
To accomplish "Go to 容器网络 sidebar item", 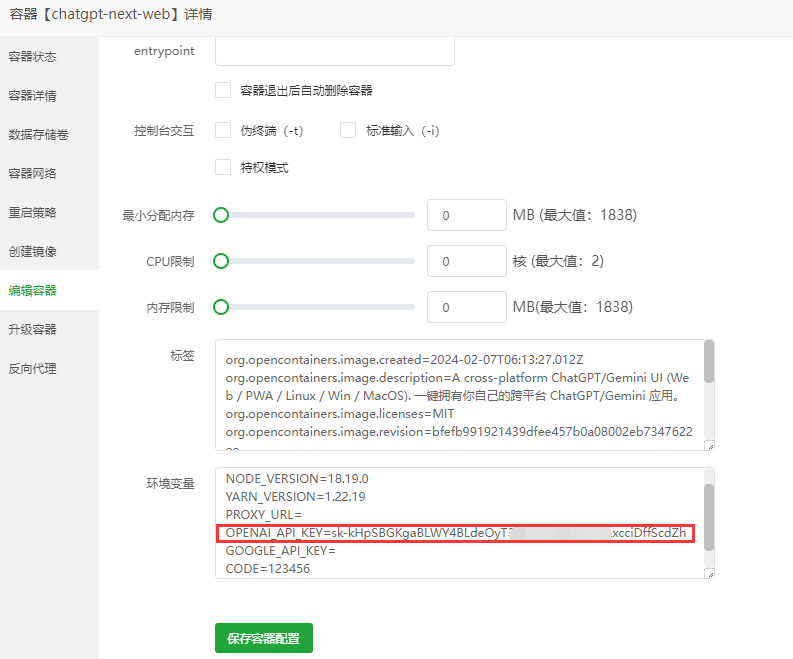I will point(33,173).
